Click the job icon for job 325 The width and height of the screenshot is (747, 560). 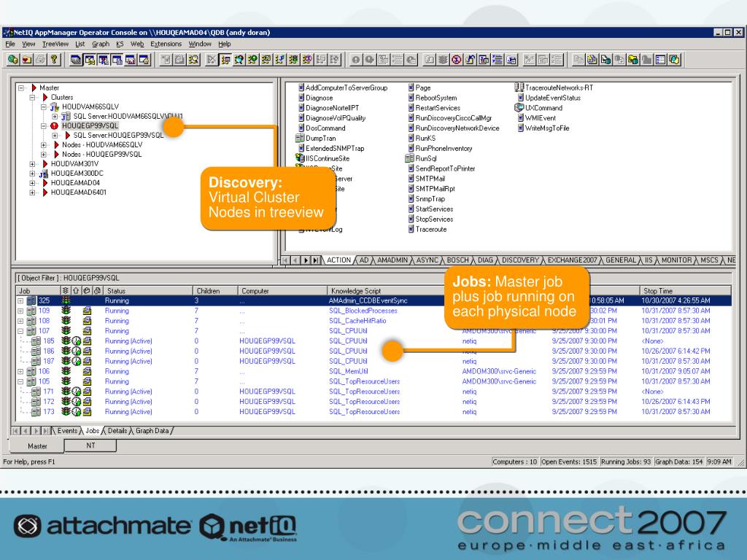tap(31, 300)
